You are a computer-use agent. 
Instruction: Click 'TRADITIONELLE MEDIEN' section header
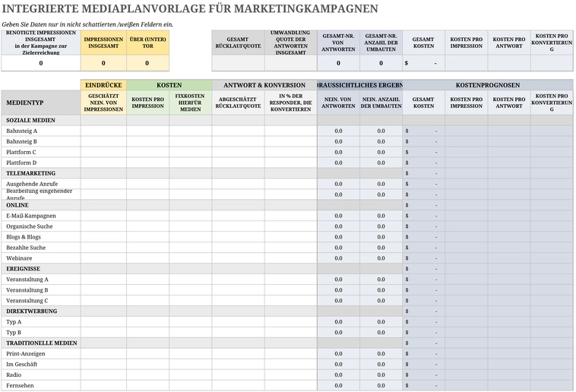42,343
